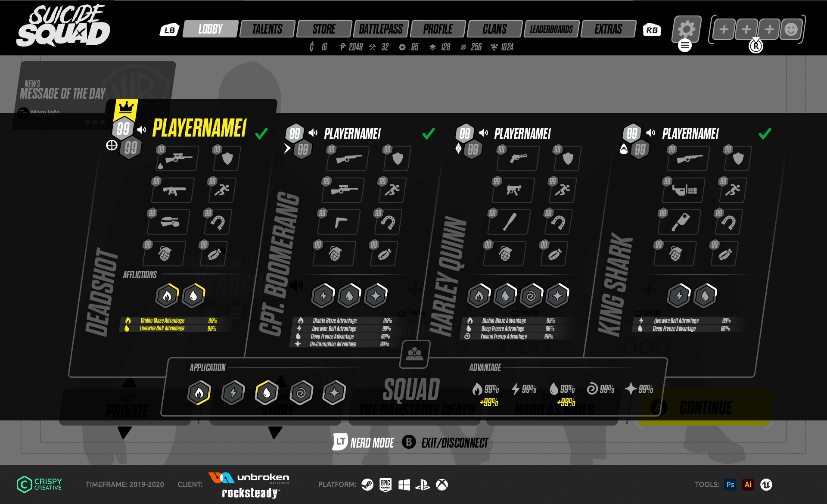827x504 pixels.
Task: Click the Unreal Engine tool icon
Action: pyautogui.click(x=766, y=485)
